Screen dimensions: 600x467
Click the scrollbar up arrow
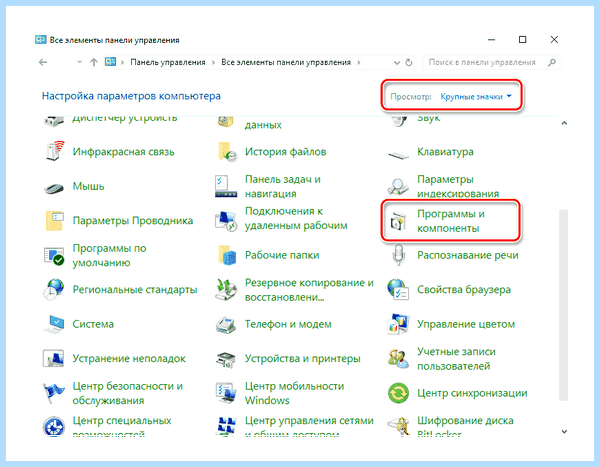[x=564, y=123]
